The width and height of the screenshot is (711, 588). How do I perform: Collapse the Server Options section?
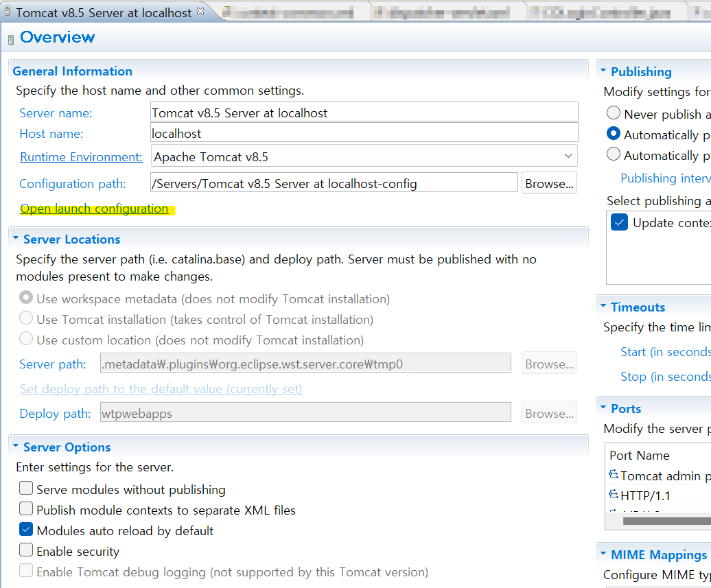(x=16, y=446)
